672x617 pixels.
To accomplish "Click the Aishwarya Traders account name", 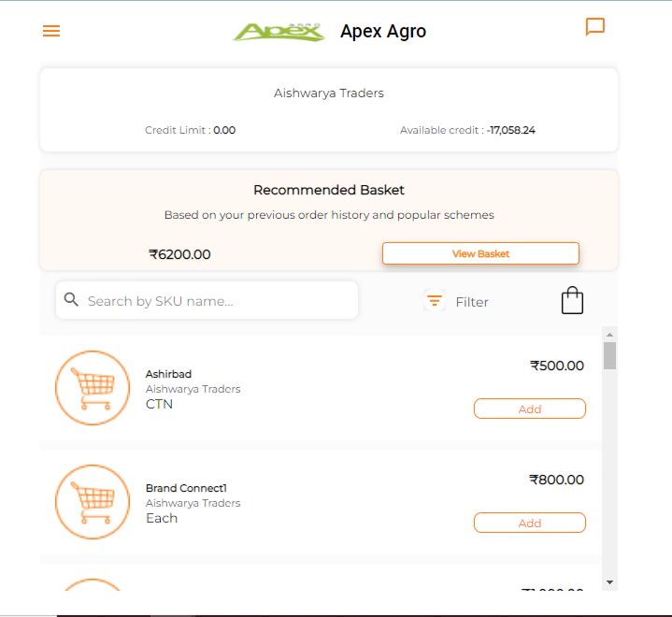I will click(x=329, y=93).
